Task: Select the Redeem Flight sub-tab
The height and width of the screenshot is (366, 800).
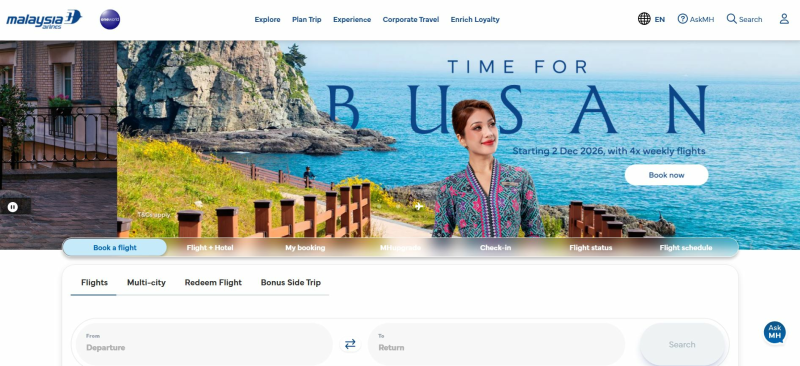Action: (213, 282)
